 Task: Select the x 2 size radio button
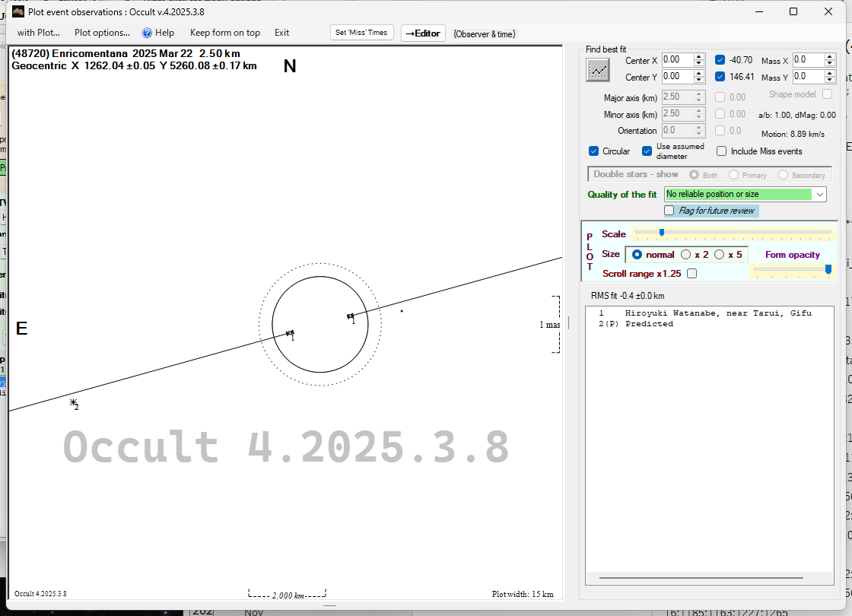685,255
